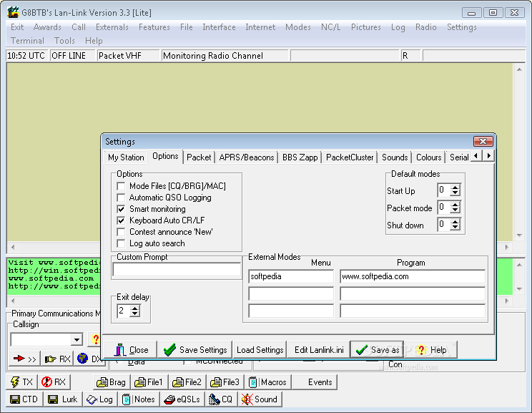Click External Modes Menu field 'softpedia'
532x413 pixels.
pyautogui.click(x=291, y=276)
